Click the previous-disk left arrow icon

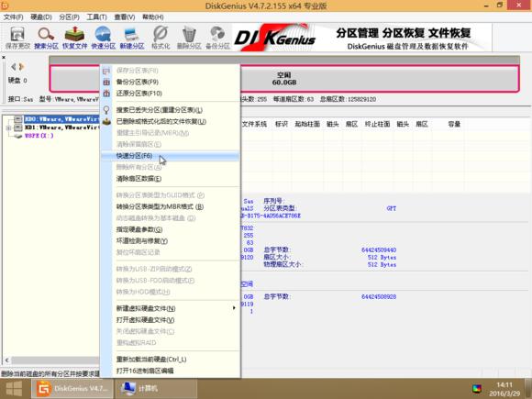click(x=13, y=67)
